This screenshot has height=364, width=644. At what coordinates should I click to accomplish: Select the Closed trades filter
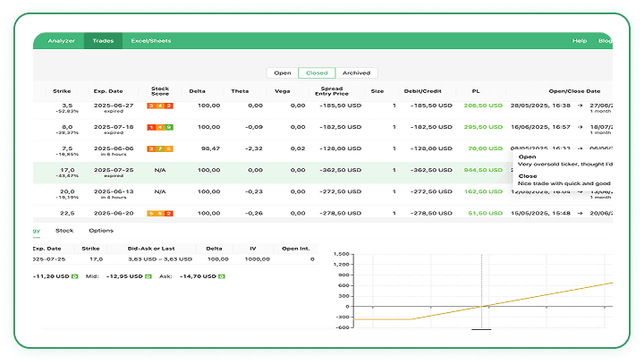click(317, 72)
